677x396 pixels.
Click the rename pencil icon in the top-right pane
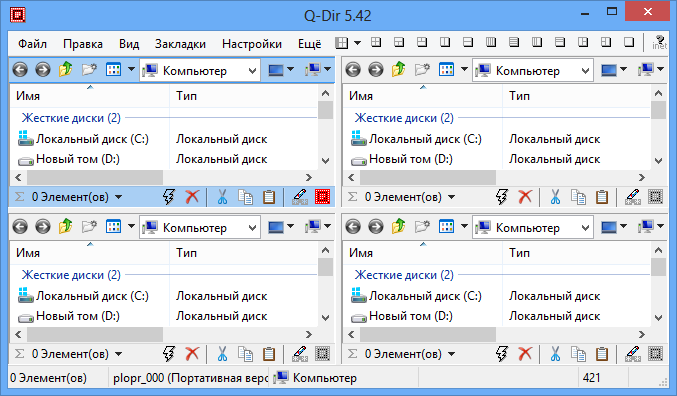(x=633, y=197)
